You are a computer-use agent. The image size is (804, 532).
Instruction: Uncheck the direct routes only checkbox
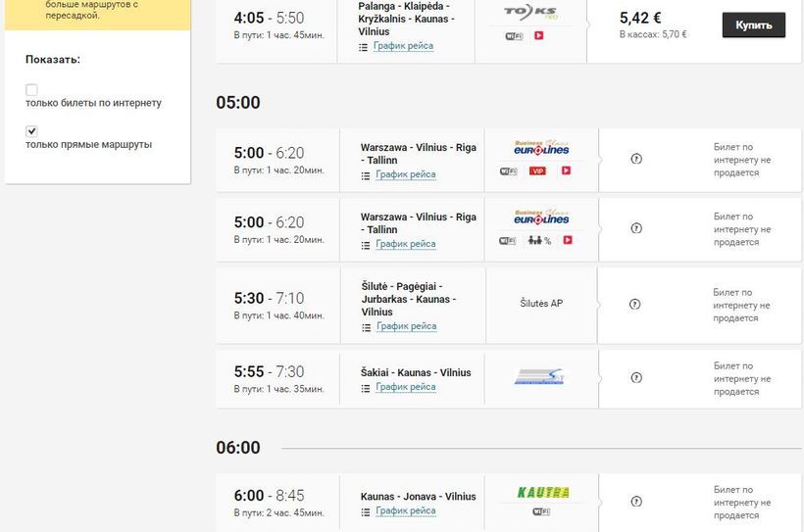[31, 130]
